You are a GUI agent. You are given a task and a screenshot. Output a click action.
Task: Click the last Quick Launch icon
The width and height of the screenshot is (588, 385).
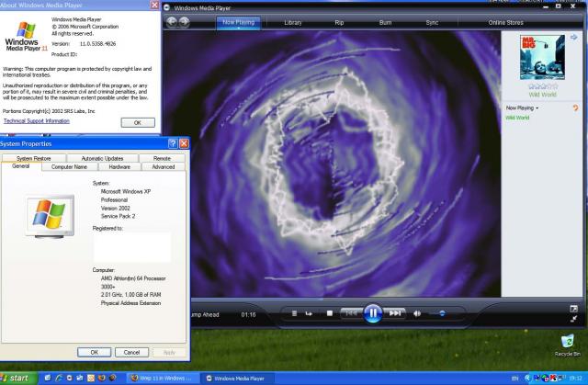click(x=112, y=379)
